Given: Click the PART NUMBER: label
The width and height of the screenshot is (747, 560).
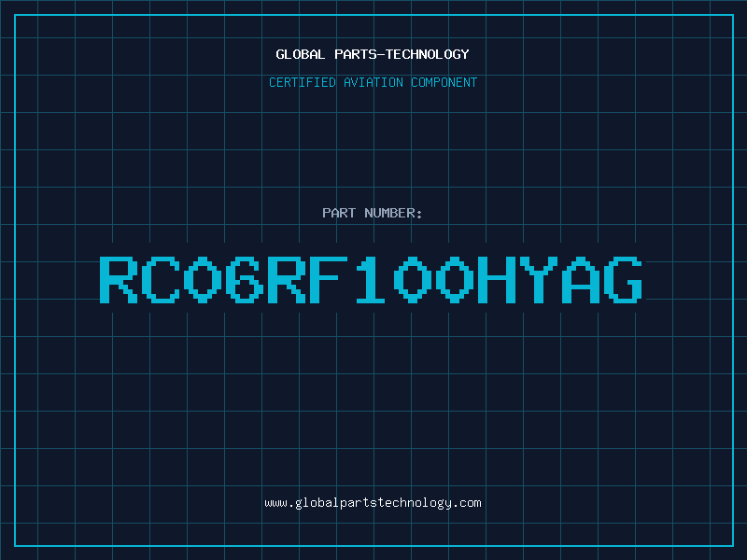Looking at the screenshot, I should tap(373, 213).
